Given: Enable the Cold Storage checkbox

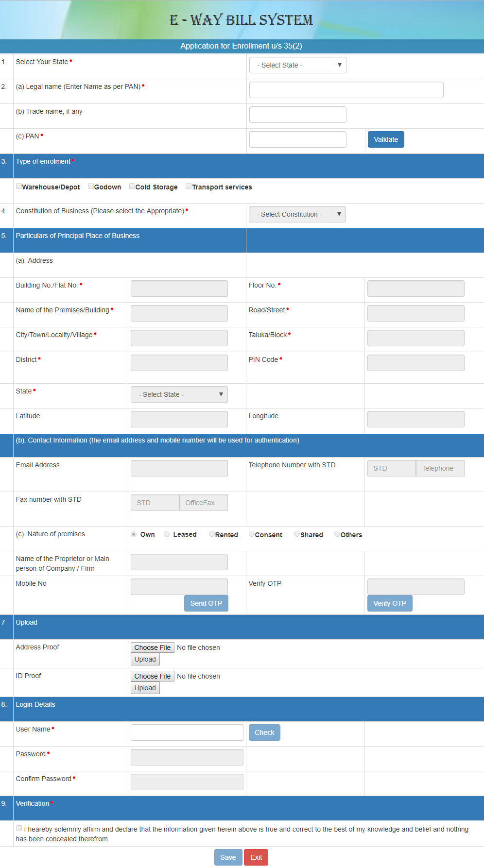Looking at the screenshot, I should click(x=132, y=187).
